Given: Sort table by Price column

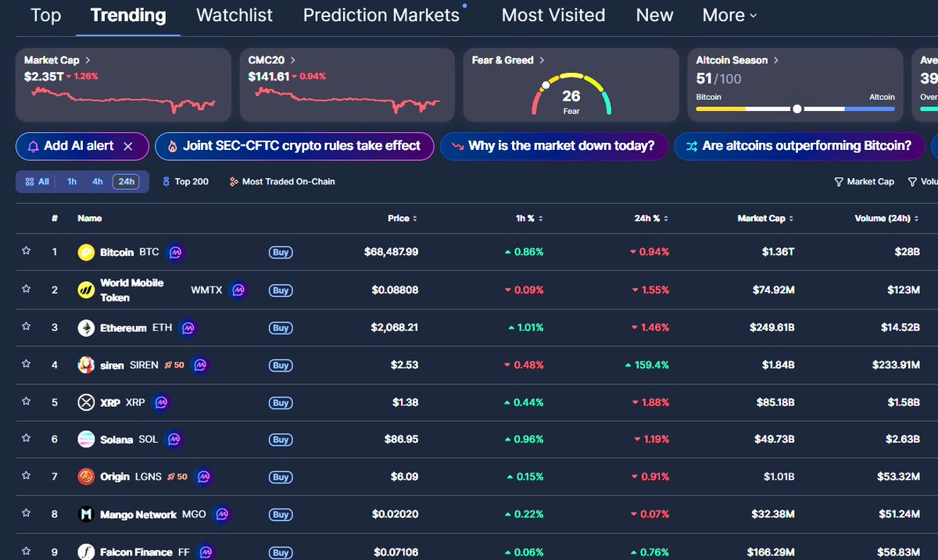Looking at the screenshot, I should click(403, 219).
